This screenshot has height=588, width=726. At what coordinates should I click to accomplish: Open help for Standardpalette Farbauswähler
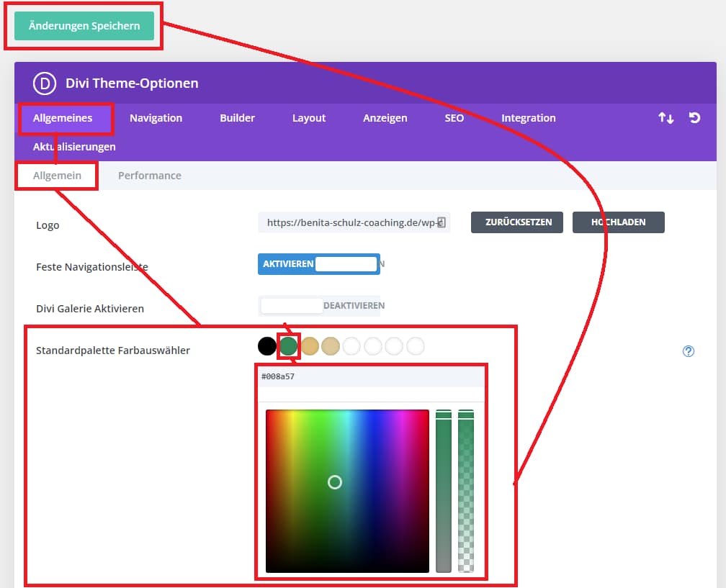point(689,351)
